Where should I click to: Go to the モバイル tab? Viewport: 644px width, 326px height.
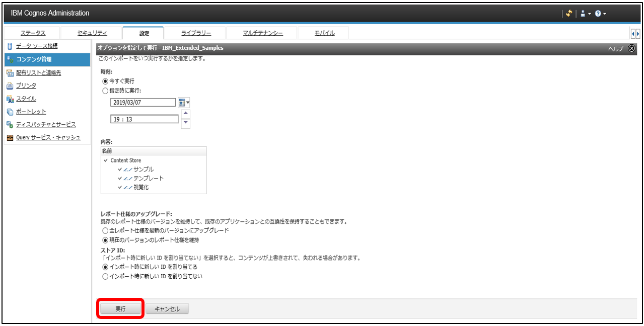pyautogui.click(x=324, y=33)
